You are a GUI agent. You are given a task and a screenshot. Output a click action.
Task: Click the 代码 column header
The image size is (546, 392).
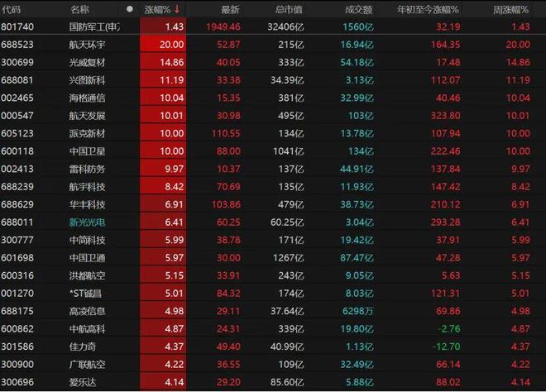coord(16,10)
